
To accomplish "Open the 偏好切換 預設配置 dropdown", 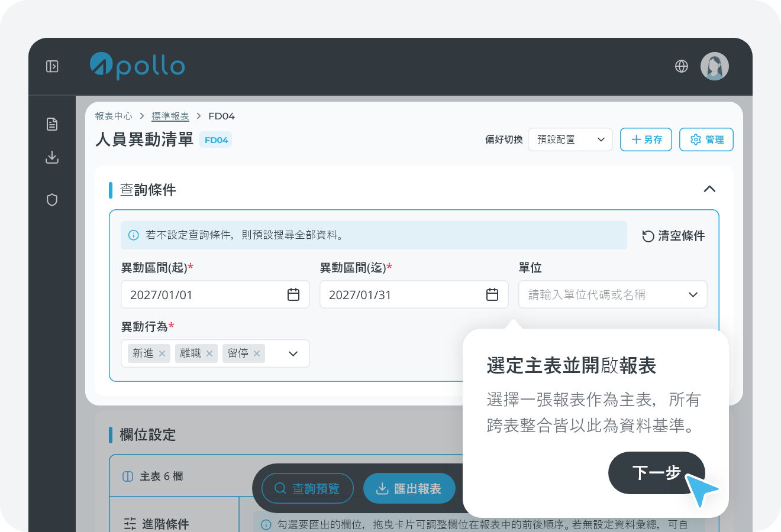I will coord(570,140).
